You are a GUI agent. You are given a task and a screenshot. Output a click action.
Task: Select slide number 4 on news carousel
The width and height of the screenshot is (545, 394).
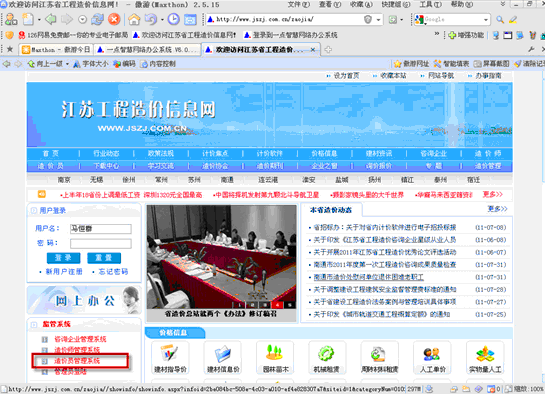pyautogui.click(x=278, y=305)
